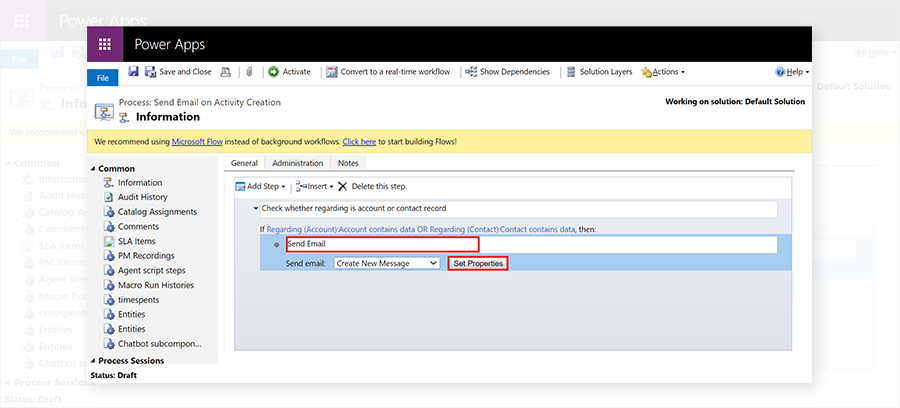Click the Macro Run Histories icon
The width and height of the screenshot is (900, 408).
108,285
